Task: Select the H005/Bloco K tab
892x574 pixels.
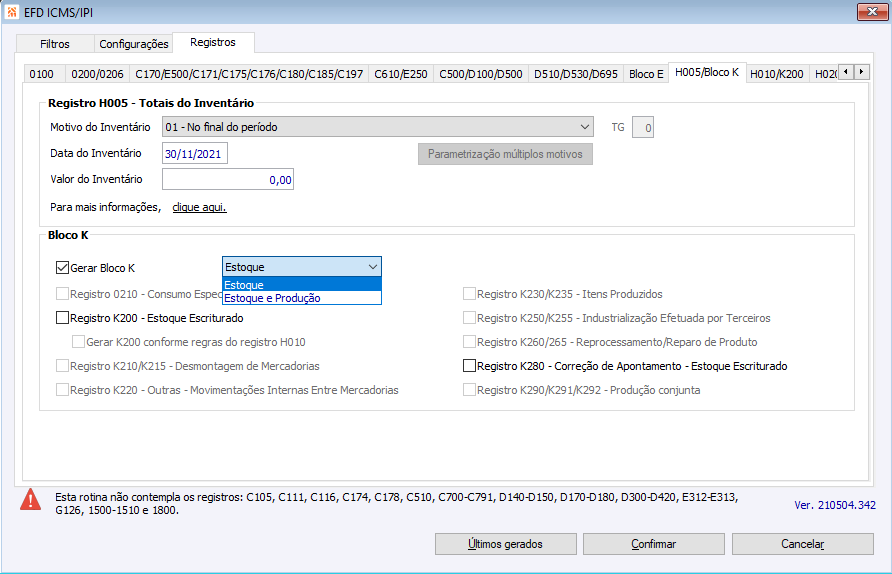Action: tap(707, 72)
